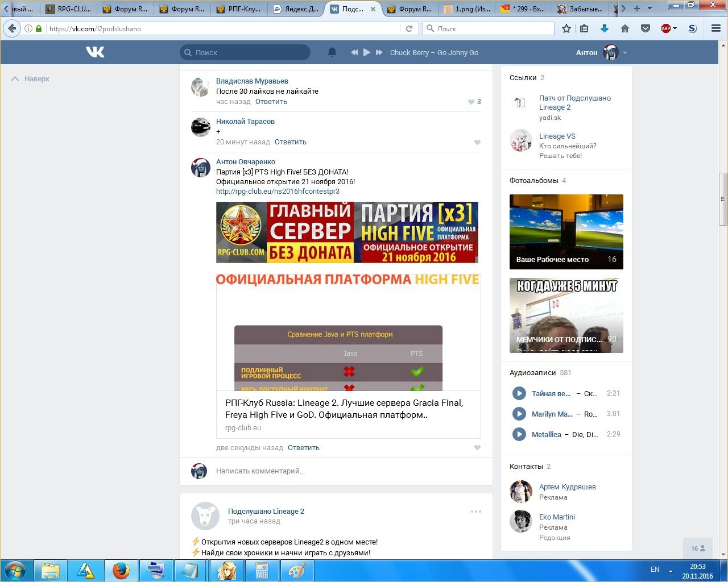Open Патч от Подслушано Lineage 2 link
This screenshot has width=728, height=582.
click(575, 103)
